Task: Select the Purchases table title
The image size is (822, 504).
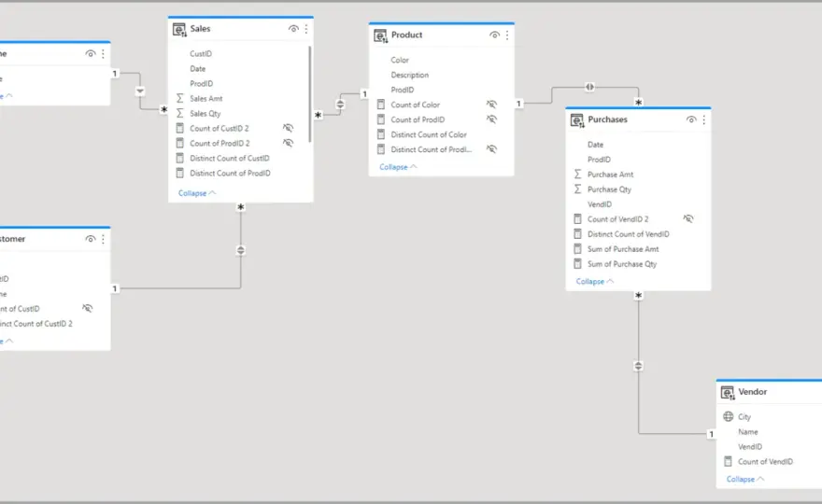Action: (607, 119)
